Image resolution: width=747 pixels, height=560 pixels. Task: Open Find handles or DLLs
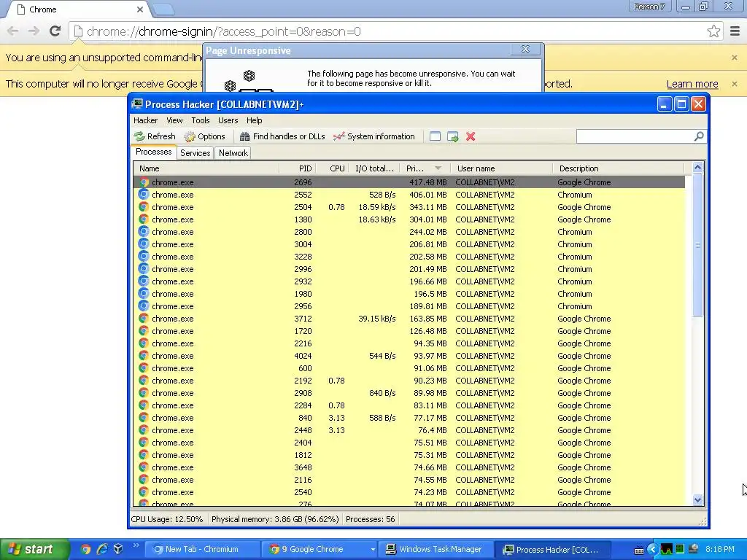click(x=282, y=136)
